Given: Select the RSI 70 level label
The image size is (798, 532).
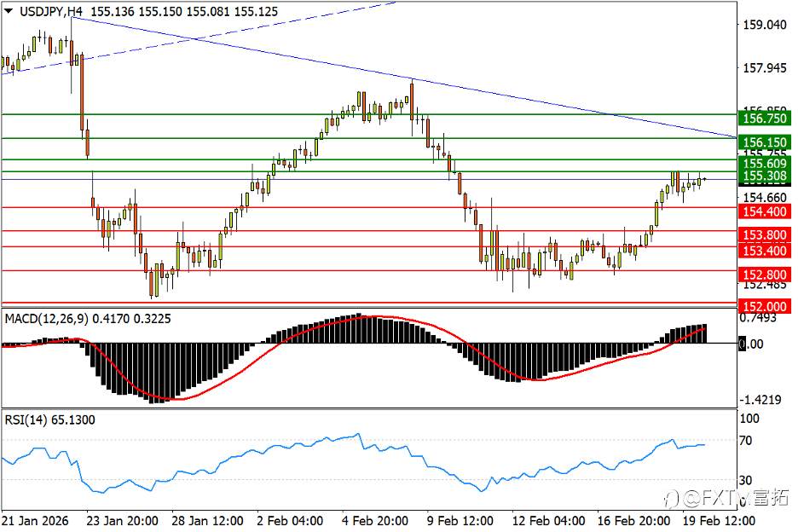Looking at the screenshot, I should click(x=745, y=441).
